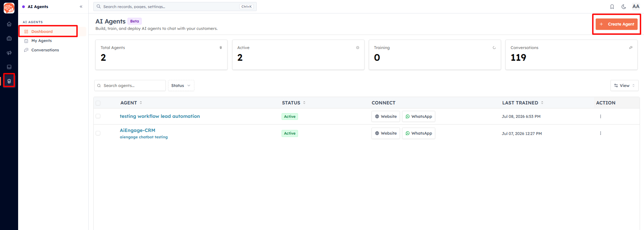Open the AI agents robot icon
This screenshot has height=230, width=644.
coord(9,81)
